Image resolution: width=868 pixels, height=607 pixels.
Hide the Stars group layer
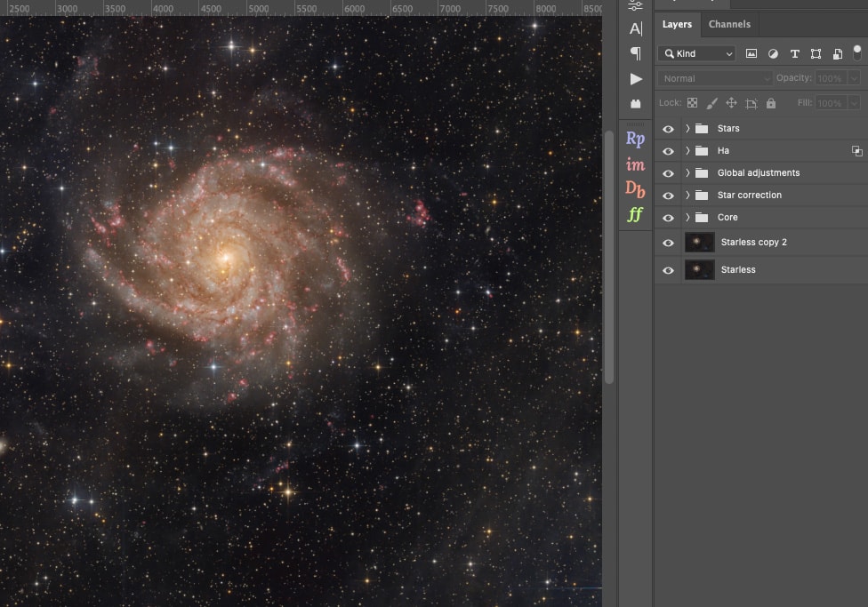click(668, 129)
